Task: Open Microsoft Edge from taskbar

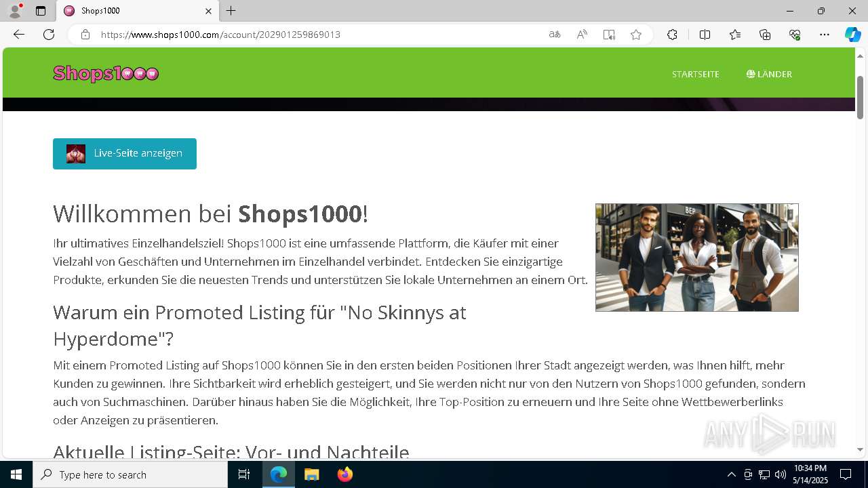Action: coord(279,474)
